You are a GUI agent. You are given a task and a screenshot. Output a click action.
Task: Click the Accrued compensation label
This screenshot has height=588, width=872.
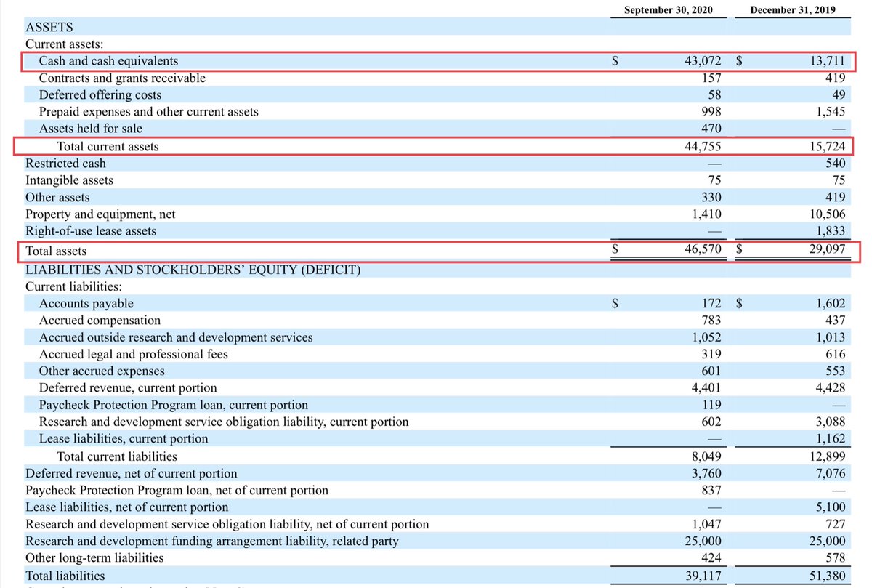pos(100,321)
